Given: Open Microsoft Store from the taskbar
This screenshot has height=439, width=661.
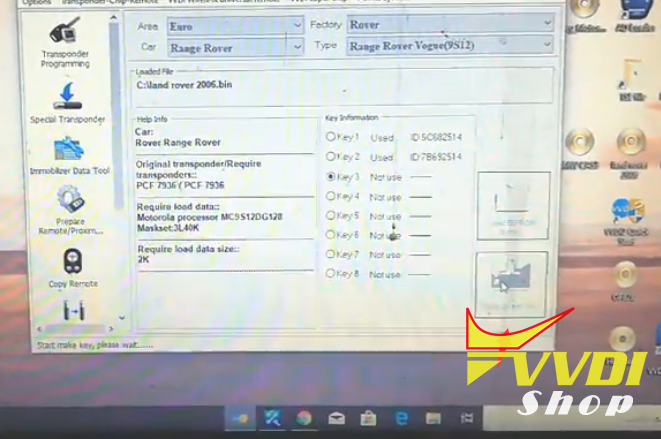Looking at the screenshot, I should [x=368, y=418].
